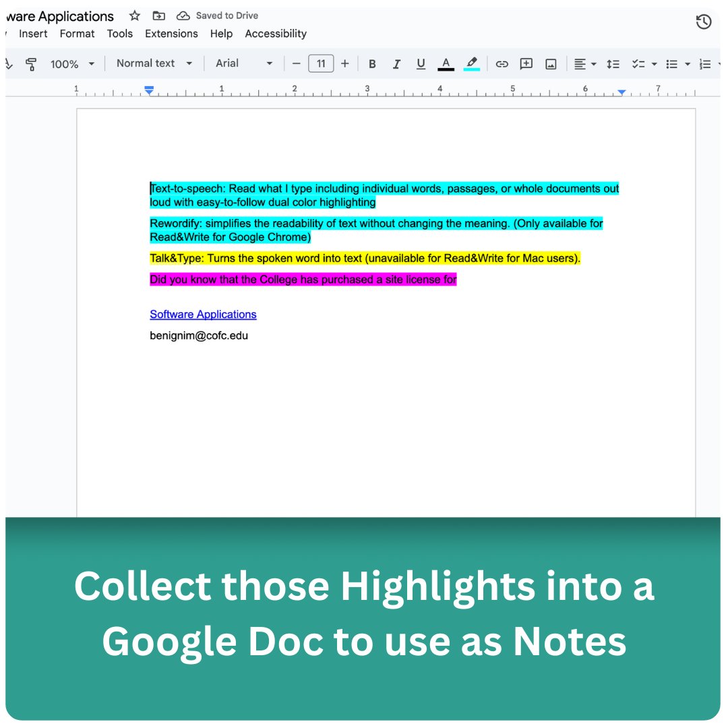Click the Saved to Drive status text
728x728 pixels.
tap(227, 16)
